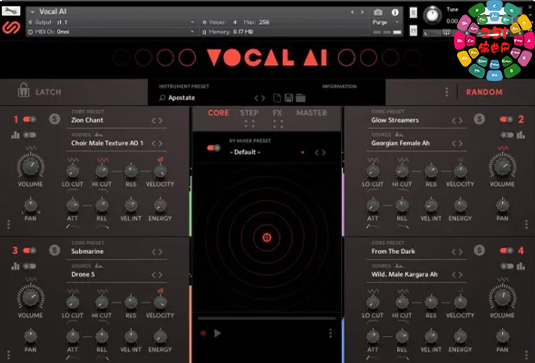Screen dimensions: 535x363
Task: Click the Kontakt wrench settings icon
Action: pos(11,11)
